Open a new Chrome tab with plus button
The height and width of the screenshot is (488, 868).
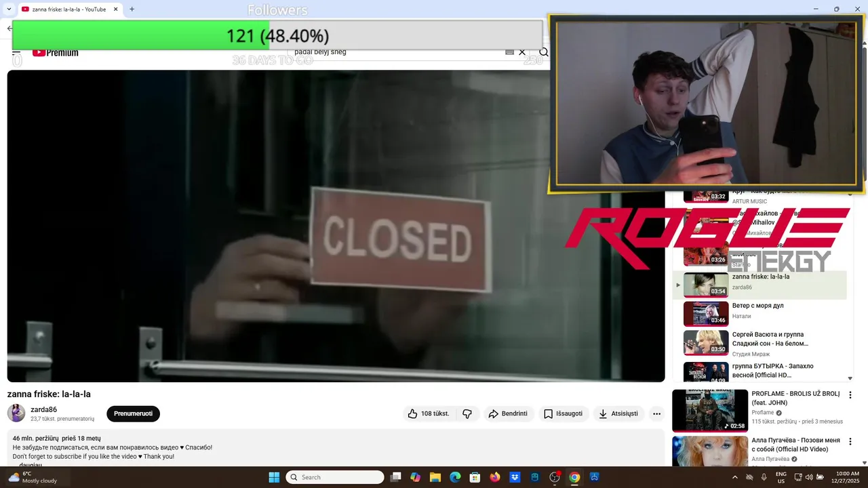click(132, 9)
